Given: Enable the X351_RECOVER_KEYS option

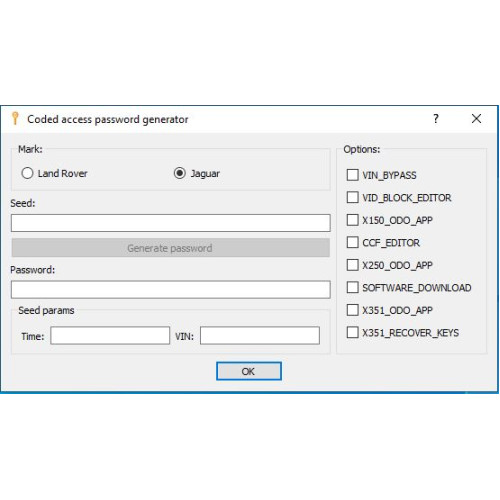Looking at the screenshot, I should pyautogui.click(x=352, y=332).
